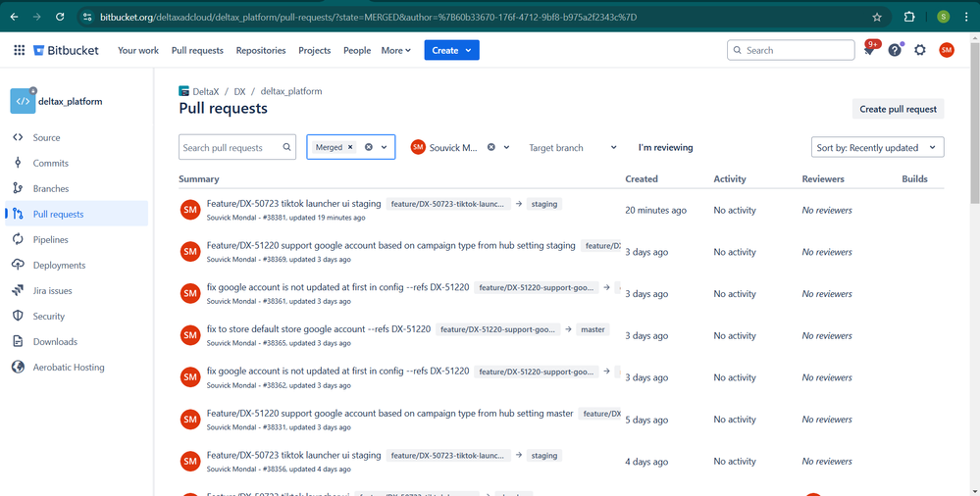Click the Create pull request button

(x=899, y=109)
